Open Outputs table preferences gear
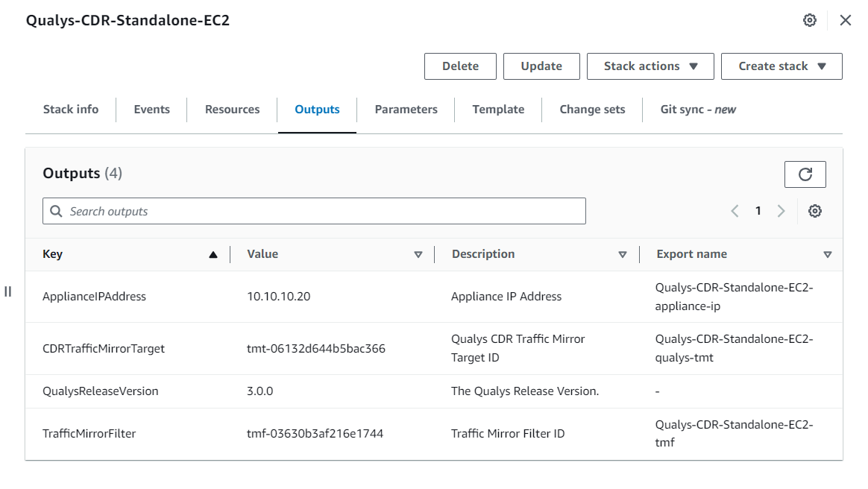The height and width of the screenshot is (489, 868). pos(814,211)
